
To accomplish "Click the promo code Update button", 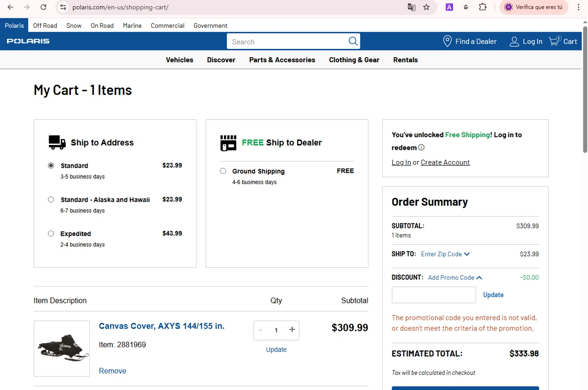I will pyautogui.click(x=493, y=295).
